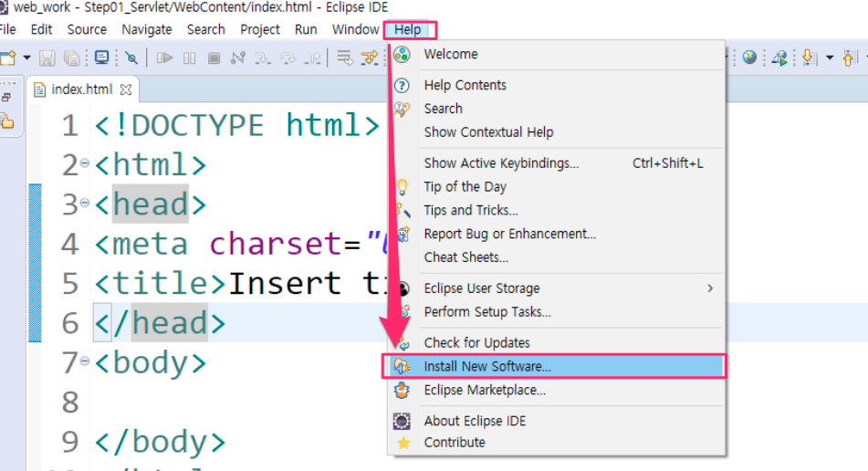
Task: Click the New wizard toolbar icon
Action: [7, 58]
